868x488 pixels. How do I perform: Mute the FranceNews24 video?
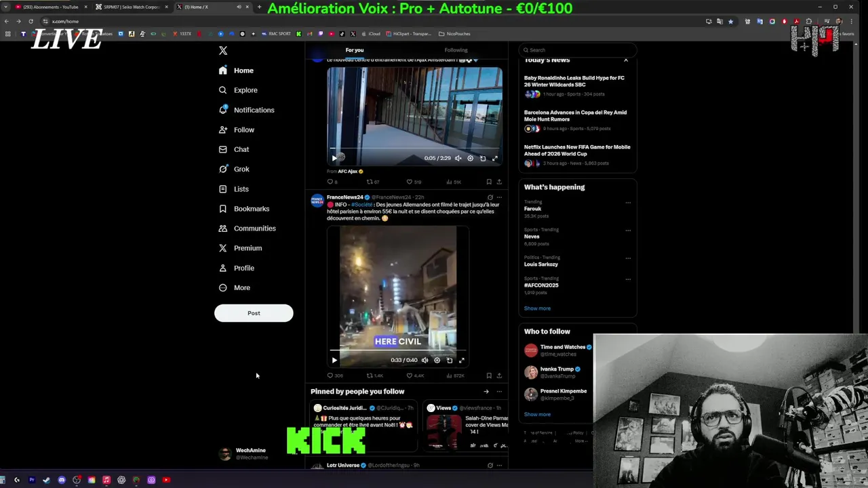point(425,360)
